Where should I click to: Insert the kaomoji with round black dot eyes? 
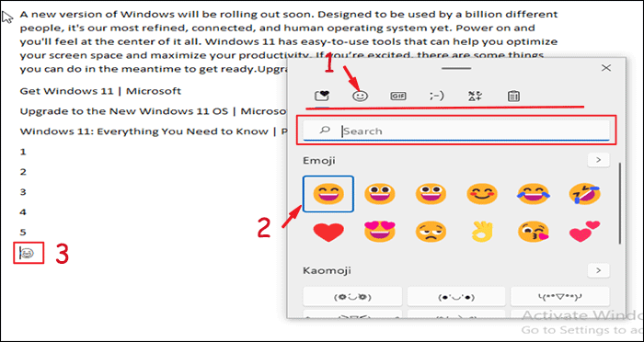coord(456,296)
